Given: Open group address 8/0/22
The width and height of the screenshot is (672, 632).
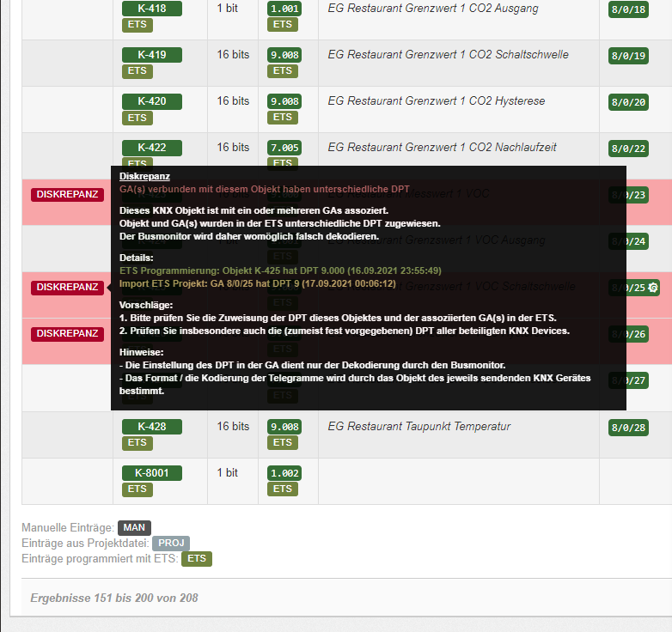Looking at the screenshot, I should 628,149.
